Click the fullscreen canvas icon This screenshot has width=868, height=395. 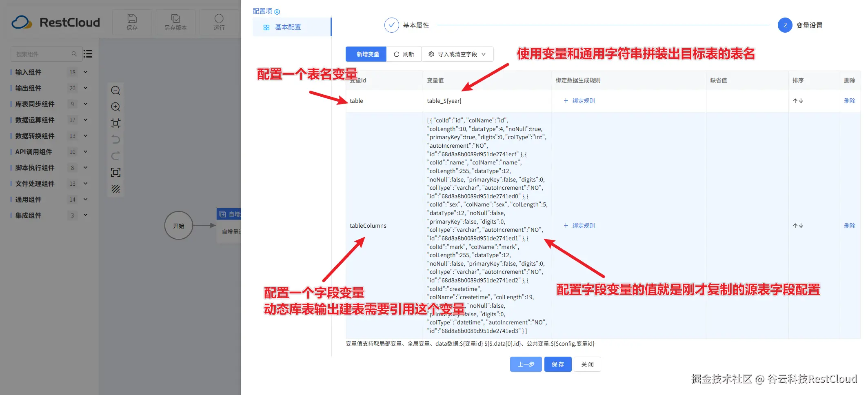tap(115, 172)
